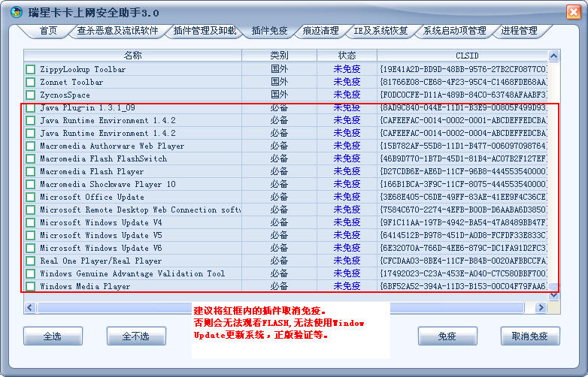588x377 pixels.
Task: Sort by the 名称 column header
Action: coord(133,56)
